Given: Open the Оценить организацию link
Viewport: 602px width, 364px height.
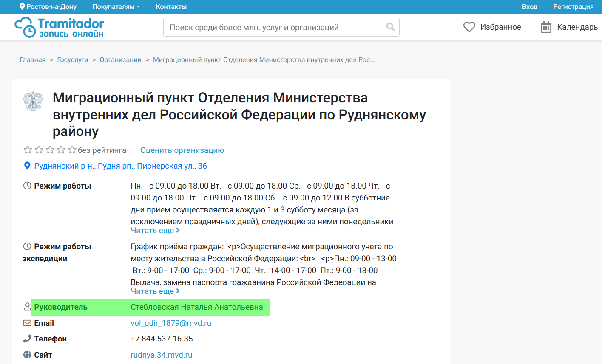Looking at the screenshot, I should [182, 150].
